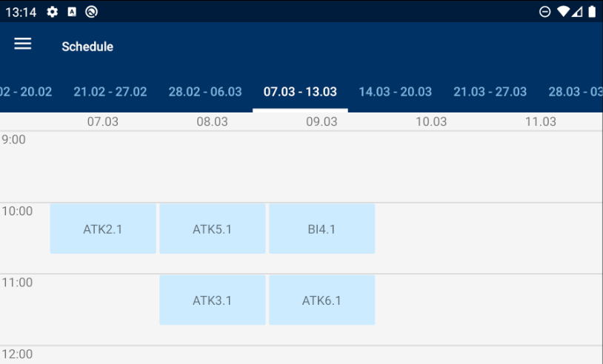Image resolution: width=603 pixels, height=364 pixels.
Task: Select the 21.02 - 27.02 week tab
Action: (x=110, y=92)
